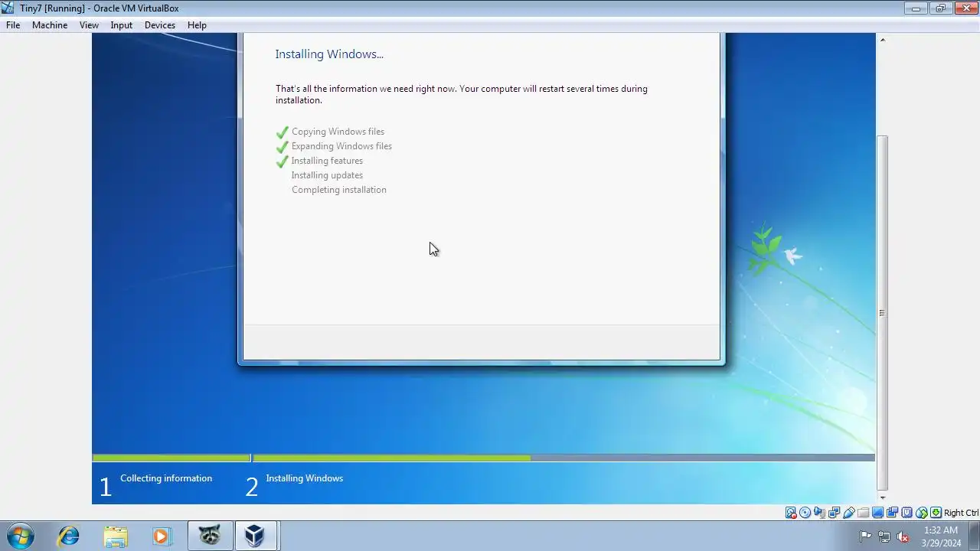Screen dimensions: 980x551
Task: Click the shared folders status icon
Action: (x=864, y=513)
